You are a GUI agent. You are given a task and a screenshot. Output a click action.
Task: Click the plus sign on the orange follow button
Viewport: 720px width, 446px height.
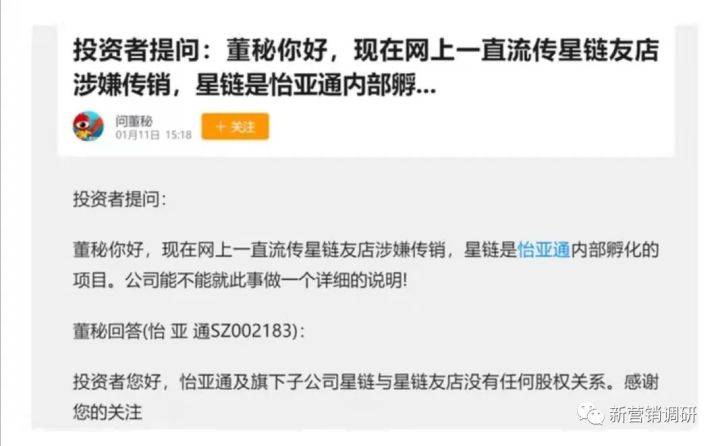point(221,126)
